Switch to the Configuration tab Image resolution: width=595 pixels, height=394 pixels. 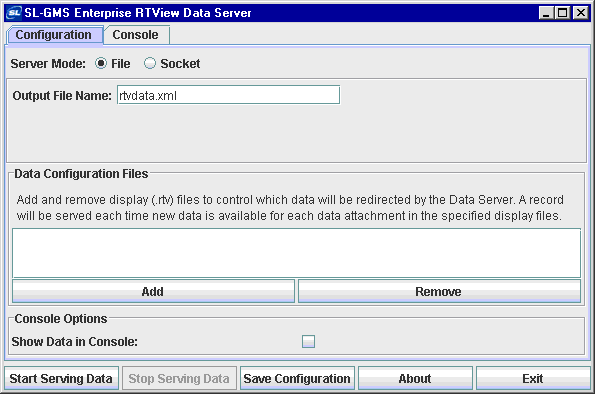coord(54,35)
